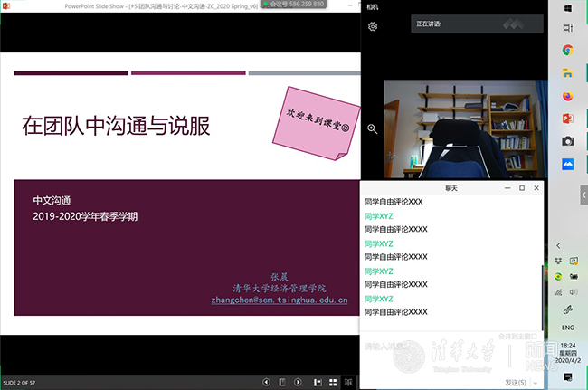Open File Explorer from the taskbar
588x390 pixels.
[567, 73]
